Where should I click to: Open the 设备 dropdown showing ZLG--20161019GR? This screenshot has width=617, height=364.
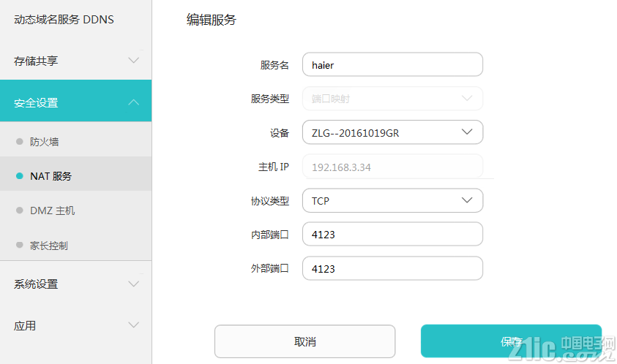click(x=392, y=132)
